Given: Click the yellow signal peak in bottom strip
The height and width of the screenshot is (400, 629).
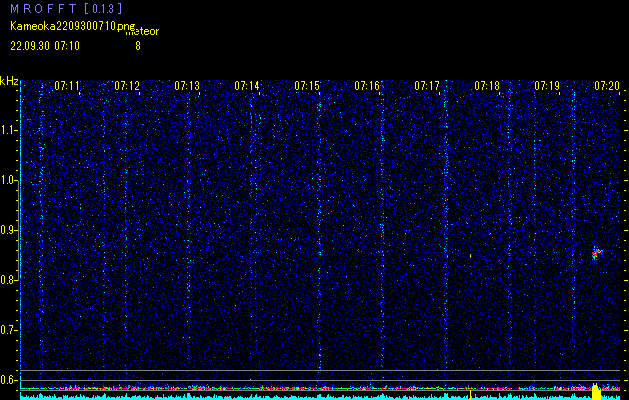Looking at the screenshot, I should point(597,391).
